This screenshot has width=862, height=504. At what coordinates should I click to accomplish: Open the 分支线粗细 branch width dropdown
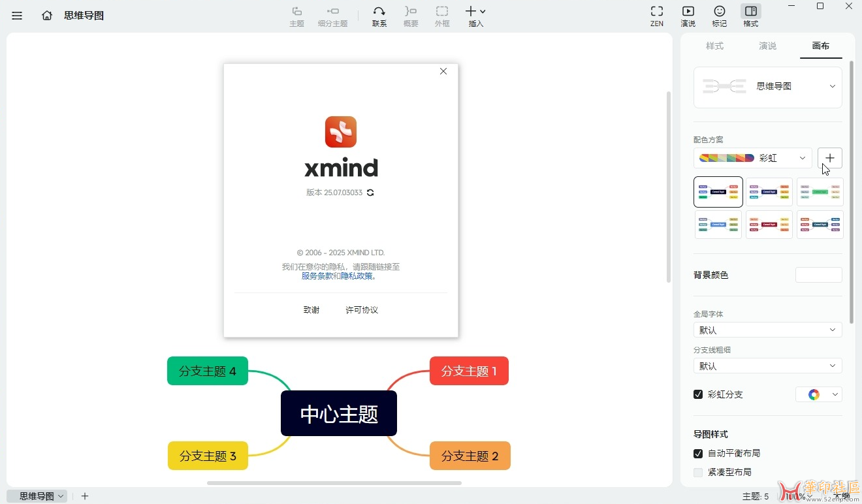coord(767,366)
